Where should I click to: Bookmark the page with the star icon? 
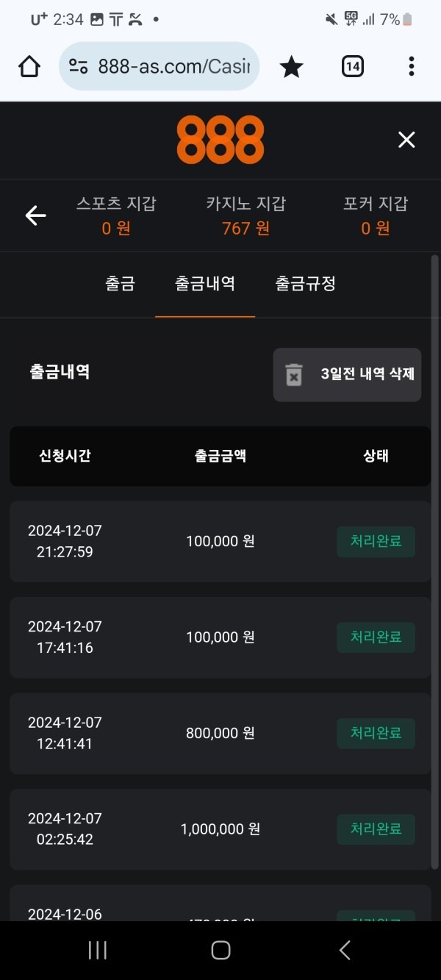coord(291,66)
